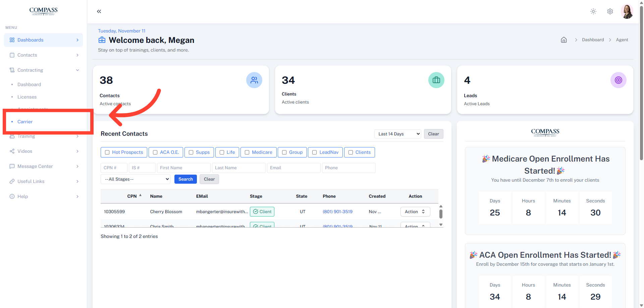Click the Clients briefcase icon on card
The height and width of the screenshot is (308, 644).
pos(436,80)
